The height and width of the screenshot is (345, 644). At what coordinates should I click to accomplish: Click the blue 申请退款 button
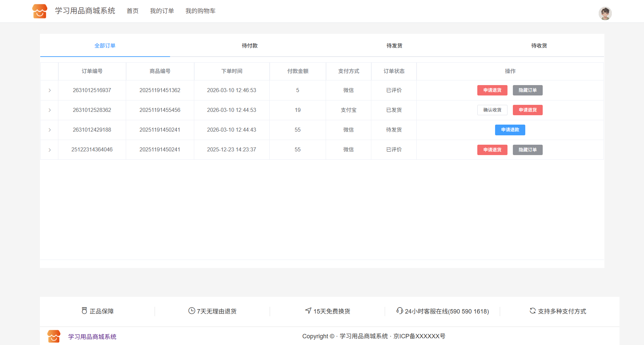(510, 130)
